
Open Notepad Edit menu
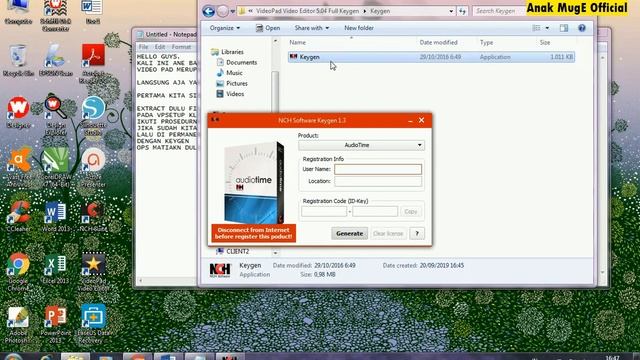(160, 47)
